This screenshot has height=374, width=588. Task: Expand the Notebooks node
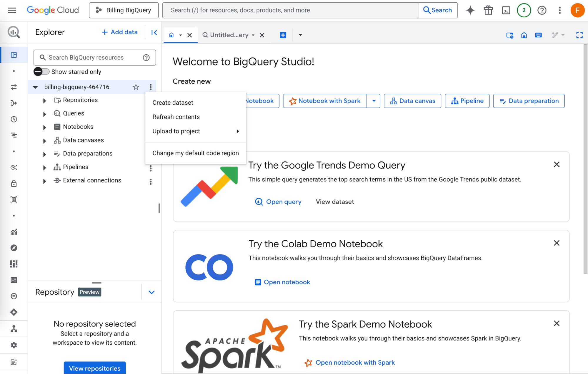tap(44, 128)
